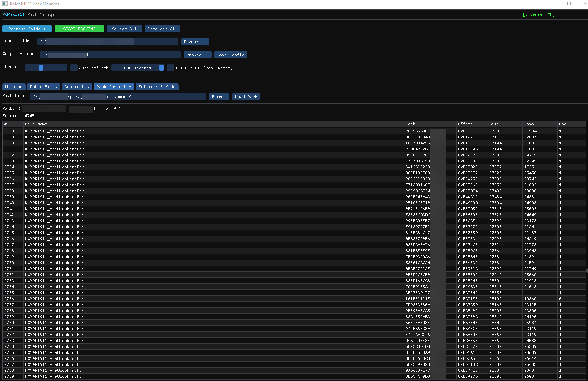Viewport: 588px width, 381px height.
Task: Click offset value 0xBEA07B
Action: (x=468, y=376)
